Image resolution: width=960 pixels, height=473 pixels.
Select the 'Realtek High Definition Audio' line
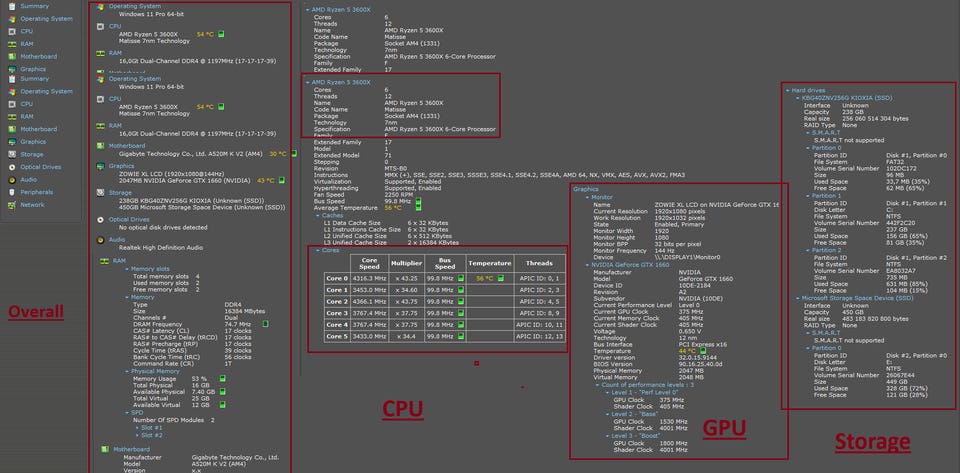(x=161, y=248)
